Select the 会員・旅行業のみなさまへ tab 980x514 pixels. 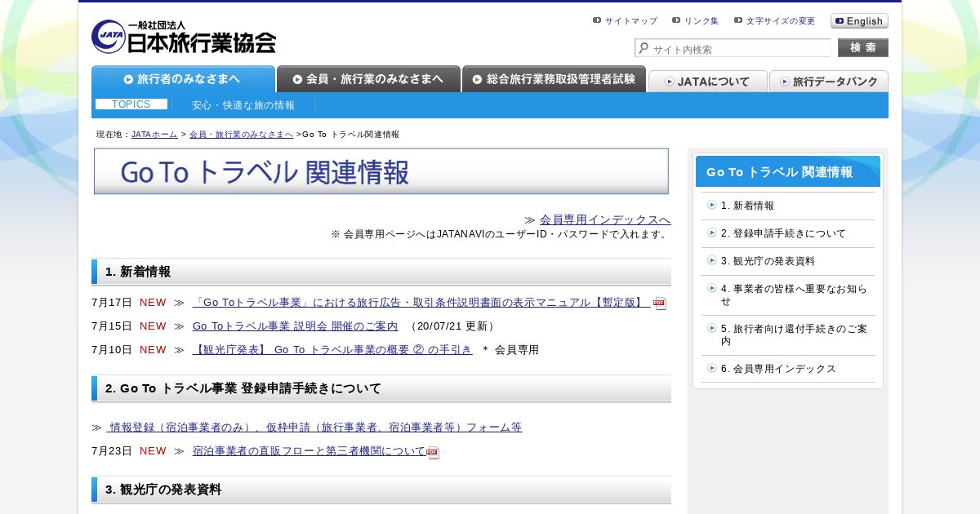point(368,79)
